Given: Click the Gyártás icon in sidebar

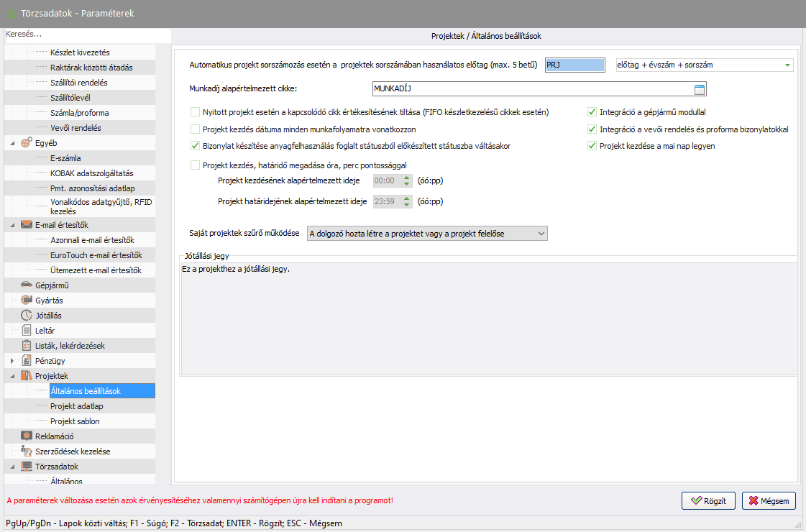Looking at the screenshot, I should 27,300.
